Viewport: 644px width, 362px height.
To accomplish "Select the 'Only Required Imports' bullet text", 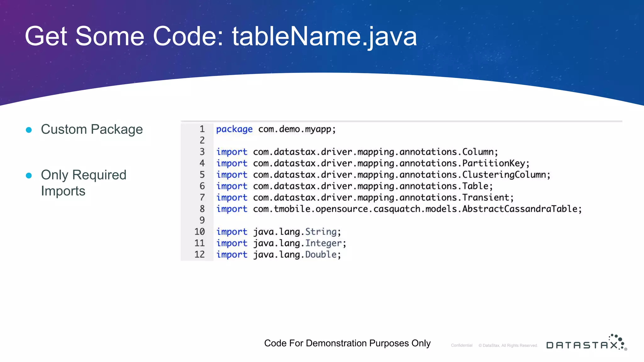I will pyautogui.click(x=84, y=183).
